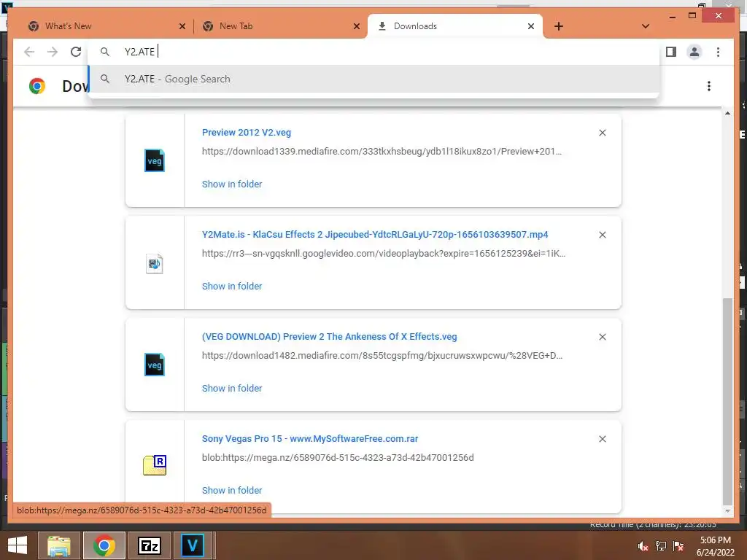Open the Sony Vegas Pro 15 rar link

point(309,438)
